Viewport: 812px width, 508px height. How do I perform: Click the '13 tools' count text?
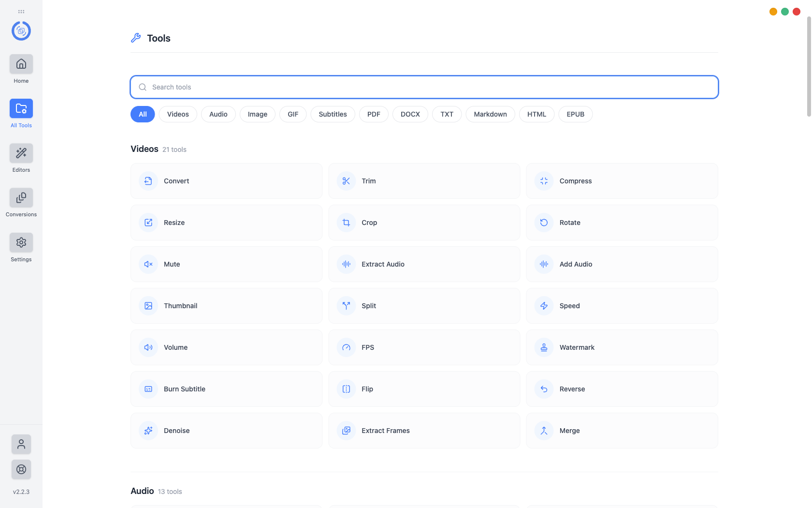(170, 492)
